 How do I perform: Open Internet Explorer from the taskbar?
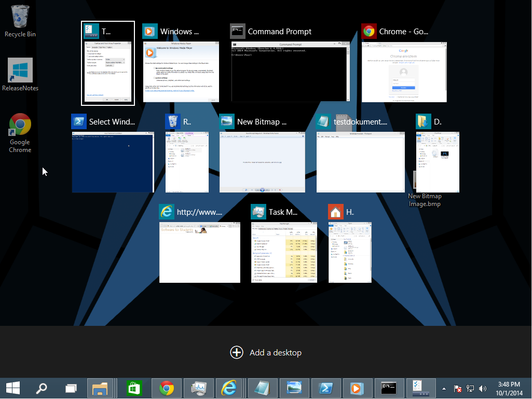click(229, 388)
